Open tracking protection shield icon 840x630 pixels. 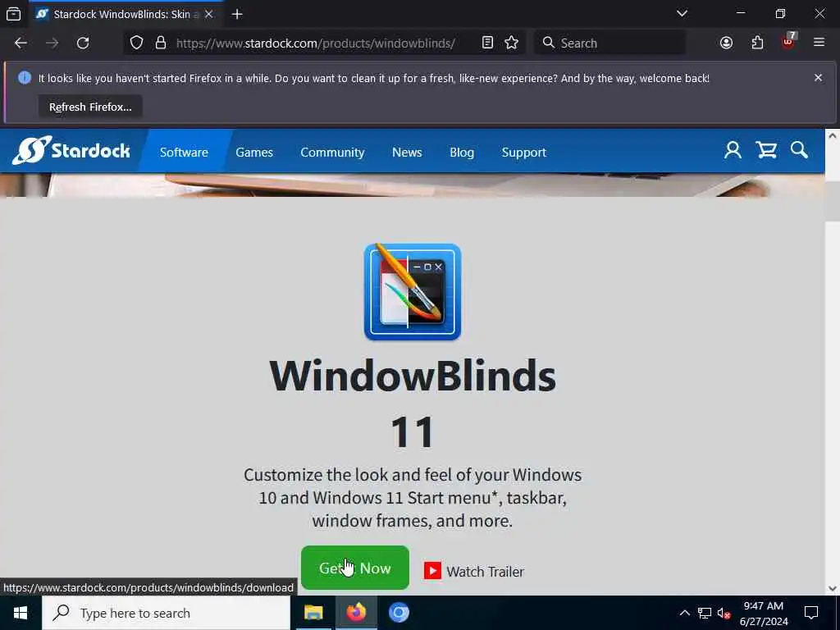pyautogui.click(x=137, y=43)
